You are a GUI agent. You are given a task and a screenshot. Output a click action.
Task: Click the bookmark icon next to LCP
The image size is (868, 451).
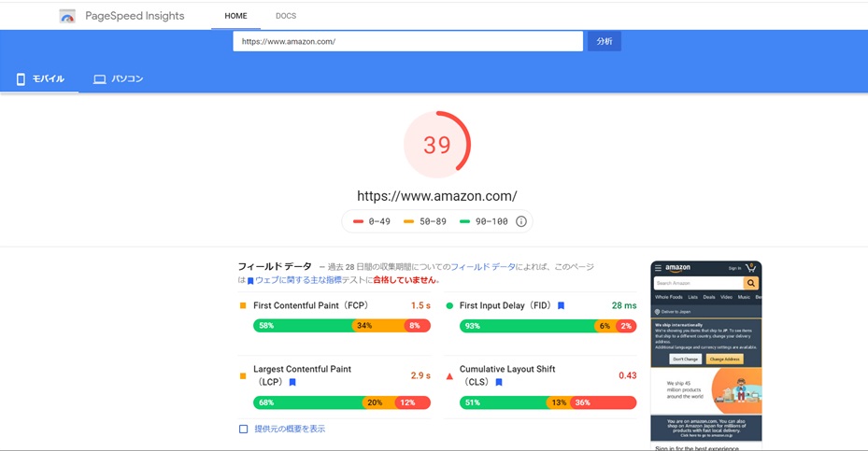[x=292, y=383]
